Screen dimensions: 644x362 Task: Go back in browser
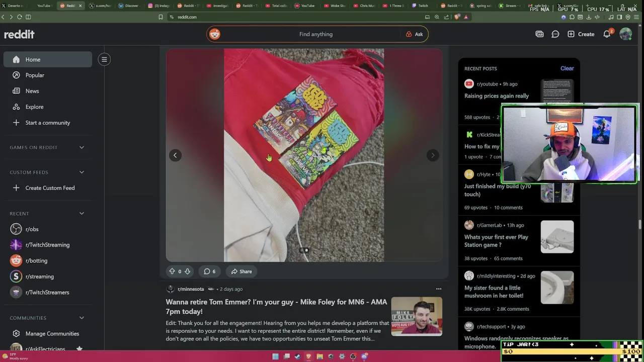tap(3, 17)
